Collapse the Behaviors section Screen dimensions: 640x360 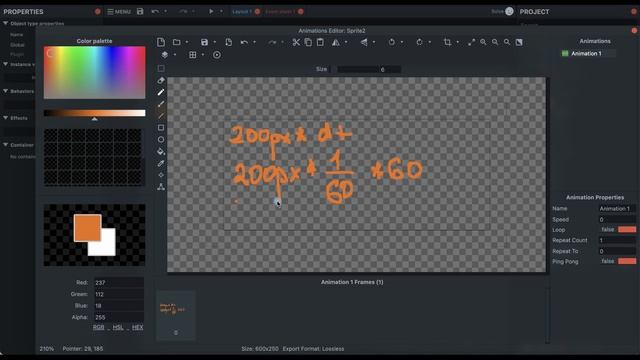(6, 91)
